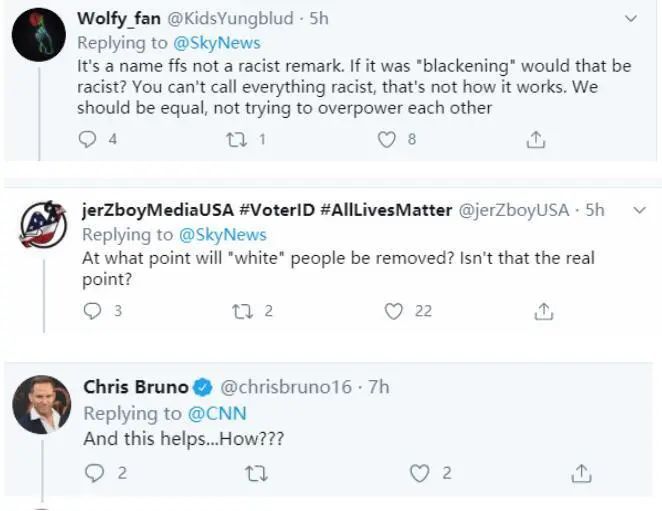This screenshot has width=662, height=511.
Task: Like Wolfy_fan's tweet
Action: [386, 139]
